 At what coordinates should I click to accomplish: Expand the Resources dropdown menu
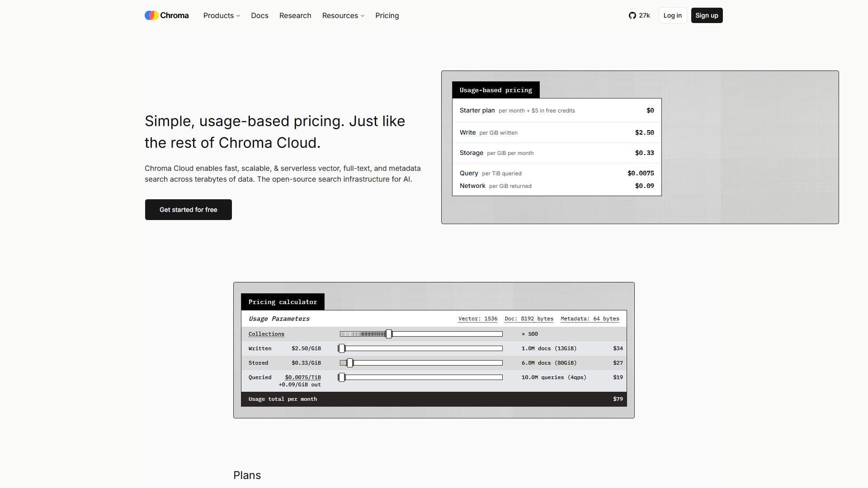click(x=343, y=15)
